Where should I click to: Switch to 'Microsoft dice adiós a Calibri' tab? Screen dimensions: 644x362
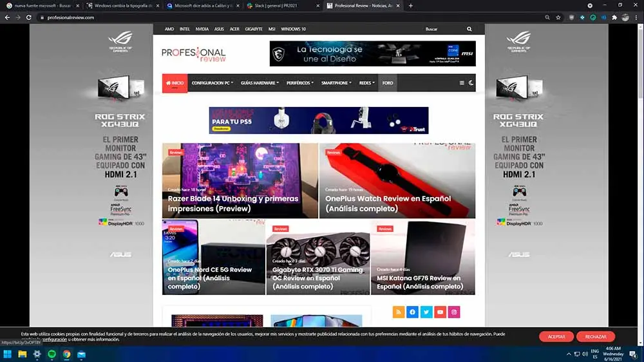202,6
